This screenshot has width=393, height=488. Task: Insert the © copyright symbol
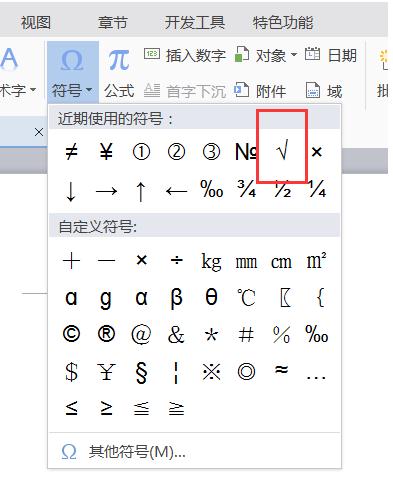(71, 334)
